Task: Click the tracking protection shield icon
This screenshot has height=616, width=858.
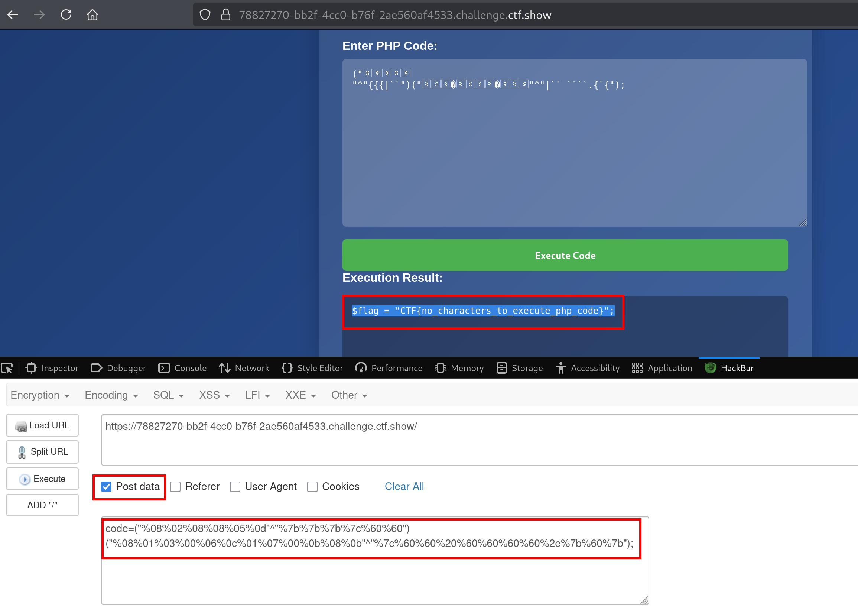Action: (205, 15)
